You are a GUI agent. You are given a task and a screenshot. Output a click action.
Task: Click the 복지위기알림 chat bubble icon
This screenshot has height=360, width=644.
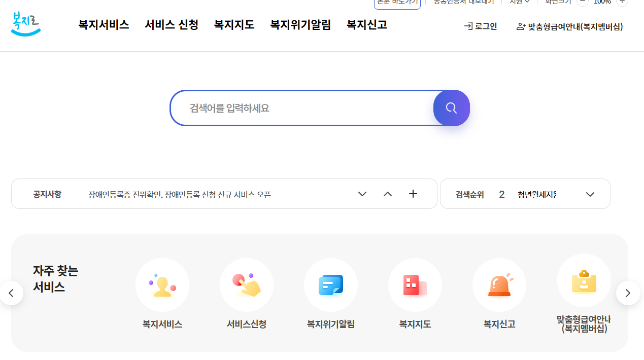coord(330,284)
